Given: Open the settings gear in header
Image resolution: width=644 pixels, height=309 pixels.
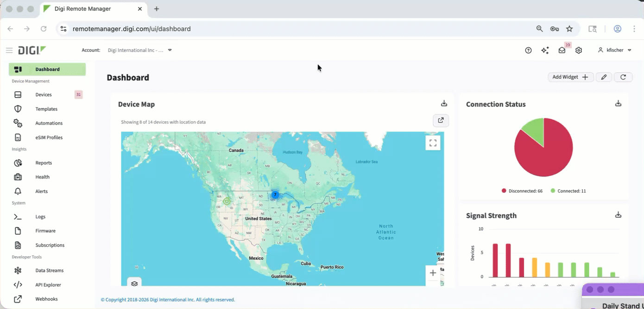Looking at the screenshot, I should pos(579,50).
